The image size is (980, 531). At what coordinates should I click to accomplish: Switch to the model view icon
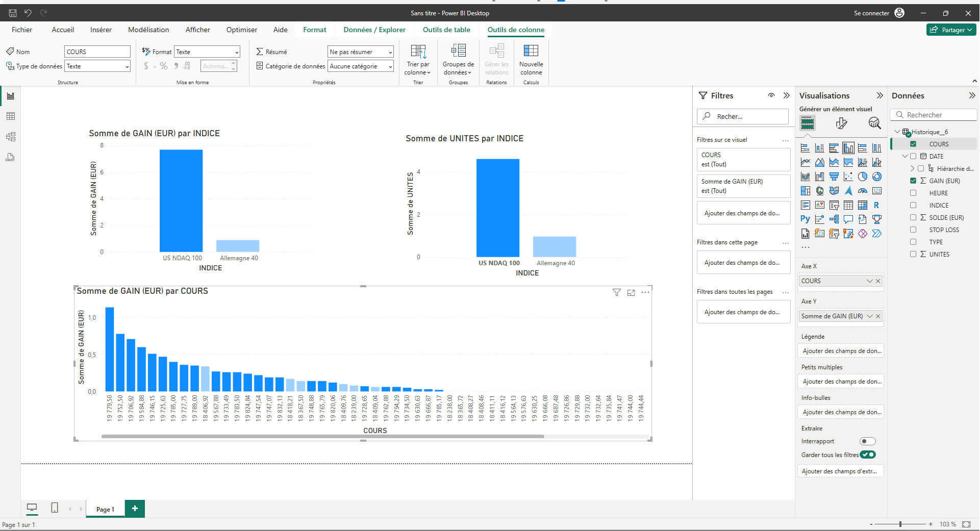click(10, 137)
